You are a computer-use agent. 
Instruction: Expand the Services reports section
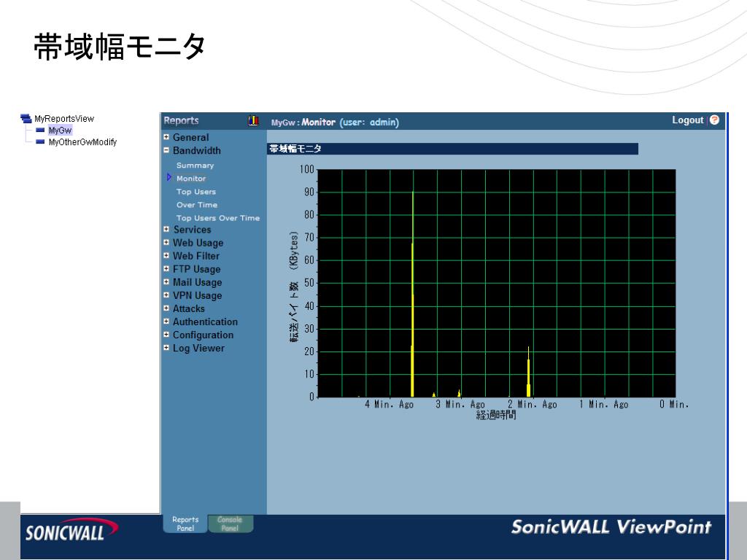166,230
